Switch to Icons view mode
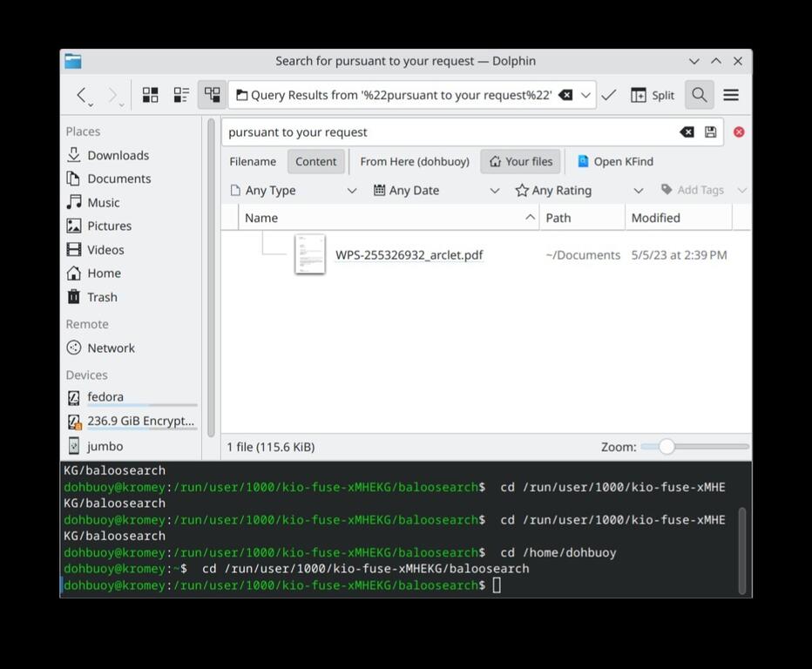This screenshot has width=812, height=669. click(x=151, y=95)
